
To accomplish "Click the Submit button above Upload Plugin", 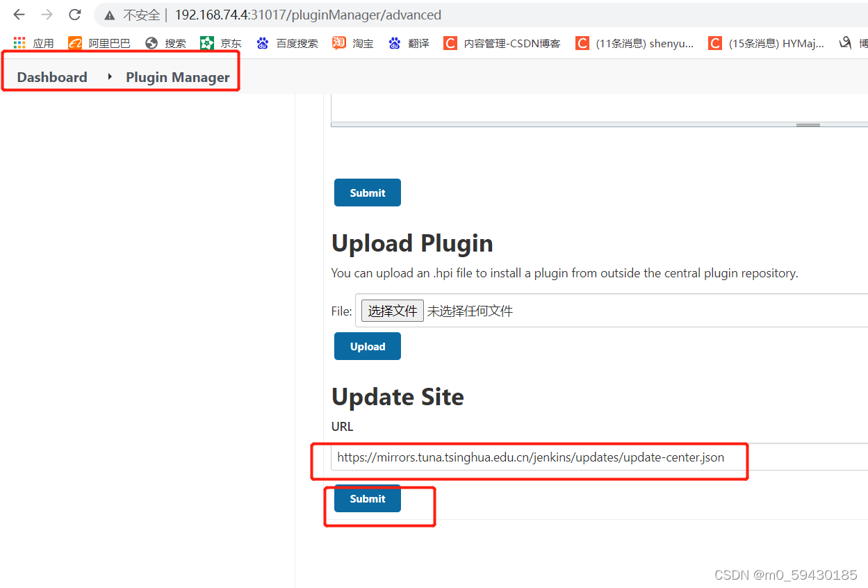I will coord(368,193).
